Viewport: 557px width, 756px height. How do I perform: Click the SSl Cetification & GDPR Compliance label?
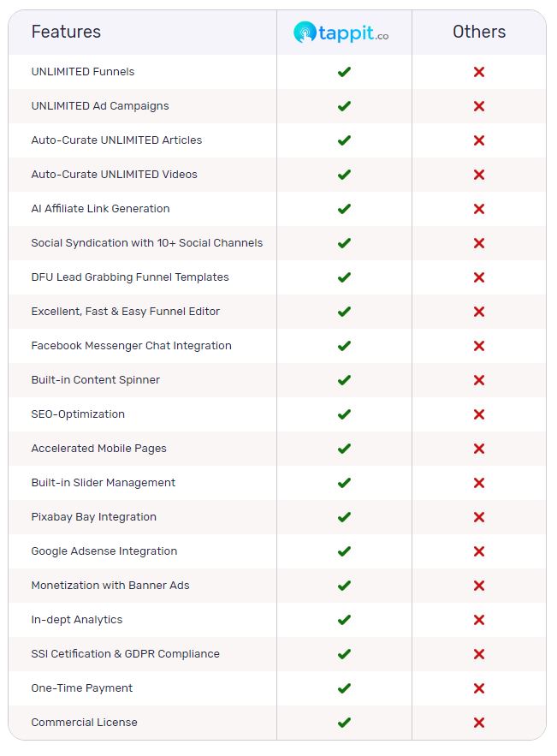(125, 654)
